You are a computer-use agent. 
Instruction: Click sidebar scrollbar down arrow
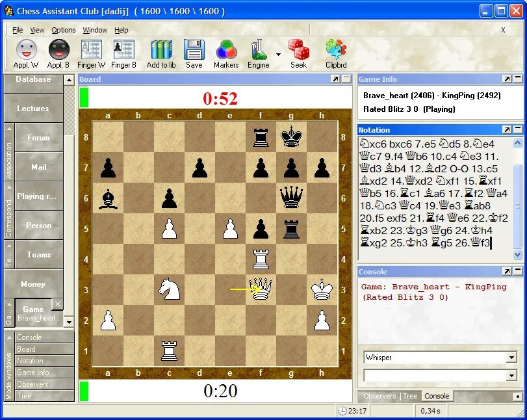69,322
